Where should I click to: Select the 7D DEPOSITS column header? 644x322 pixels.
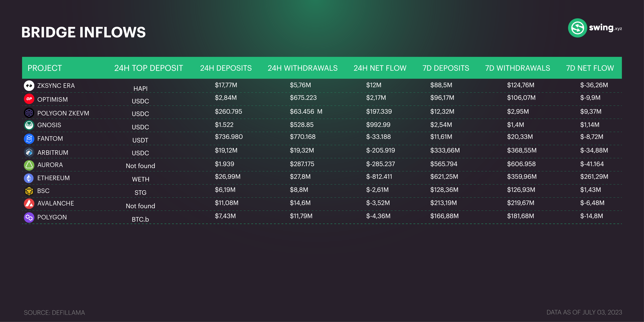446,68
